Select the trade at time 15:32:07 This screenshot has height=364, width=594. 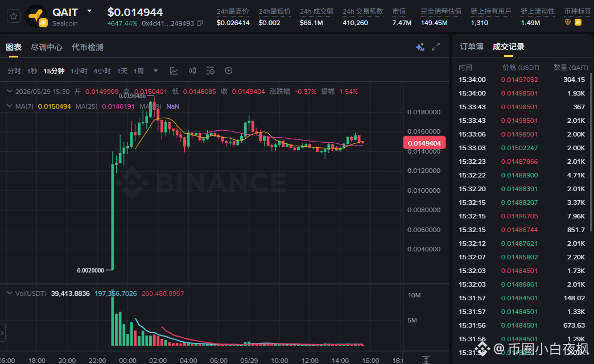(x=522, y=257)
